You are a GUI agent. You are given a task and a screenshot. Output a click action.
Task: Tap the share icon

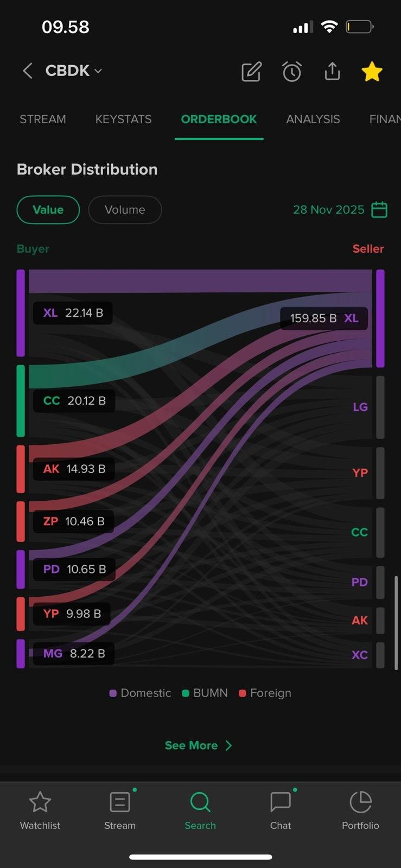click(332, 71)
